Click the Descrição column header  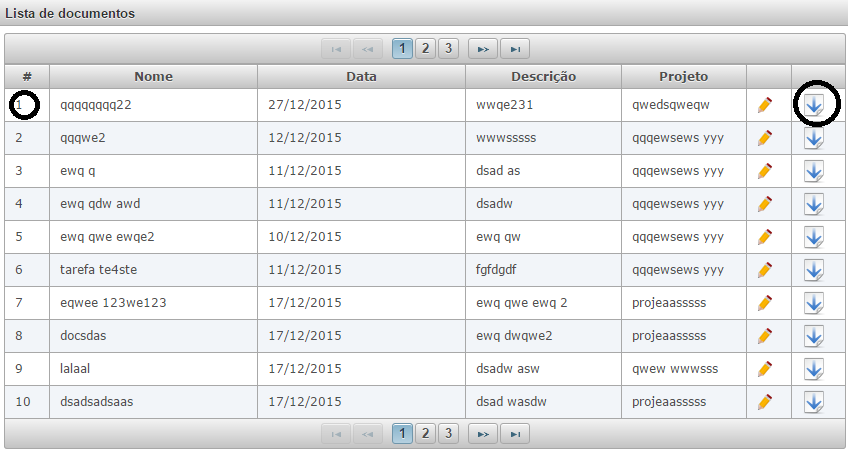(544, 77)
